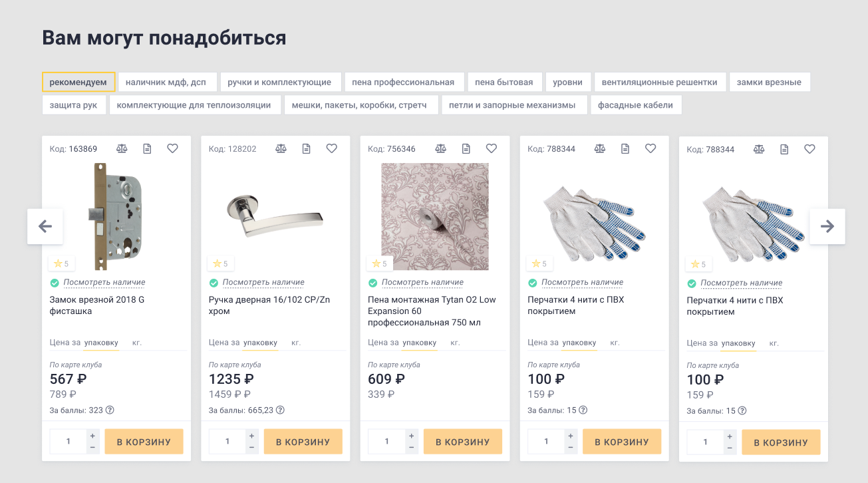868x483 pixels.
Task: Favorite the door handle with heart icon
Action: [x=332, y=148]
